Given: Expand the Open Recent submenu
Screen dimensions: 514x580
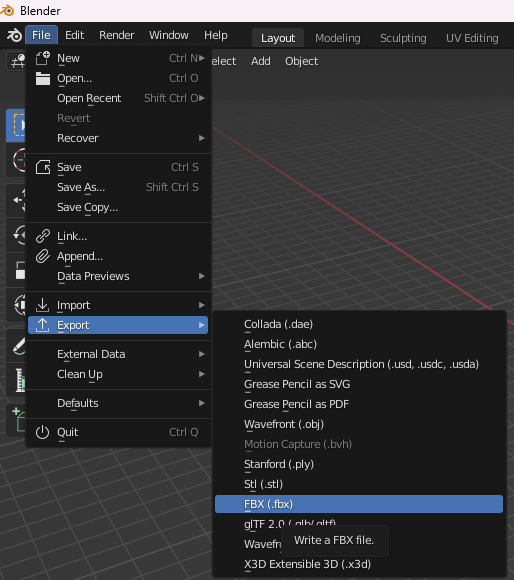Looking at the screenshot, I should pos(118,98).
